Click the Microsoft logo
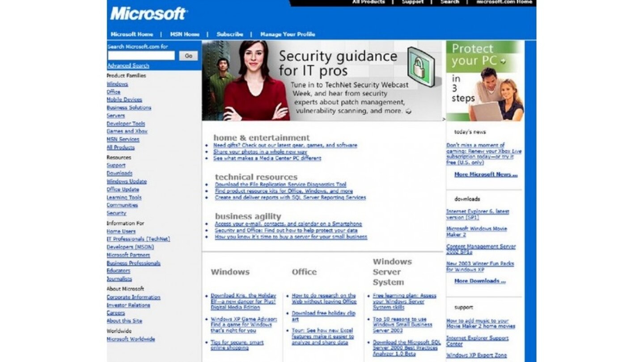Viewport: 644px width, 362px height. pyautogui.click(x=148, y=13)
